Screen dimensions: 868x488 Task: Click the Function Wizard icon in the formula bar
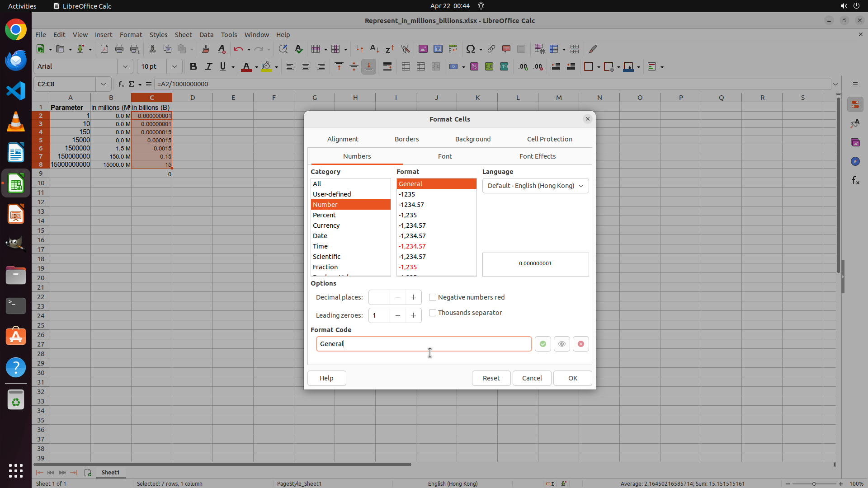tap(121, 84)
